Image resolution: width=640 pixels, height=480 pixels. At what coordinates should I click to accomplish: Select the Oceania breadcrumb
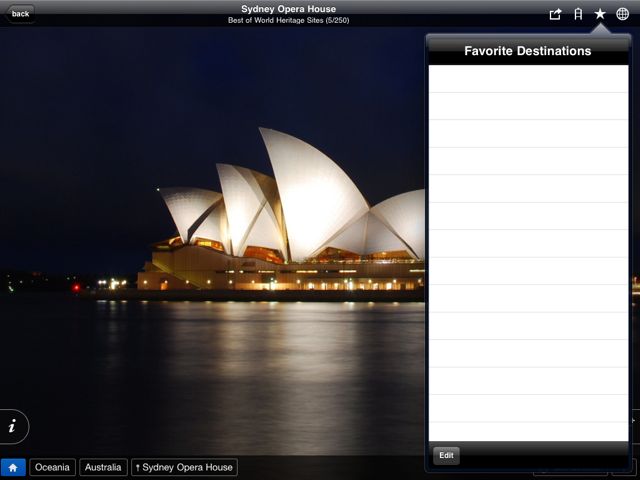(x=52, y=467)
